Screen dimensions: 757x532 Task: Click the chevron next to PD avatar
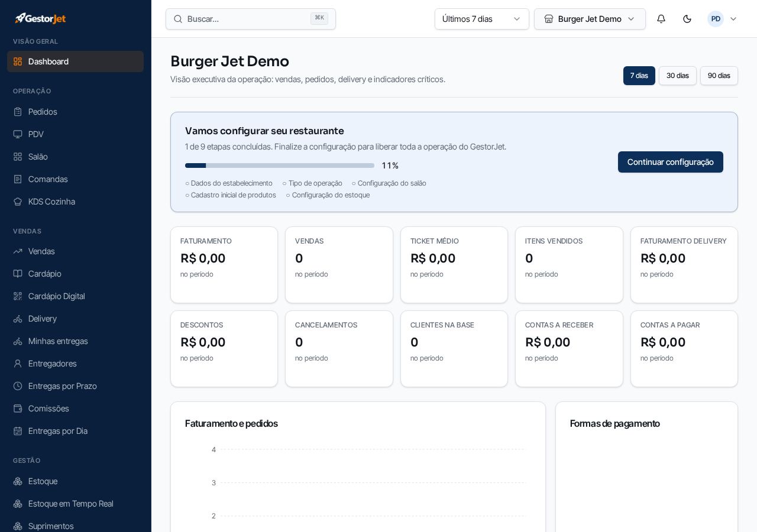733,19
